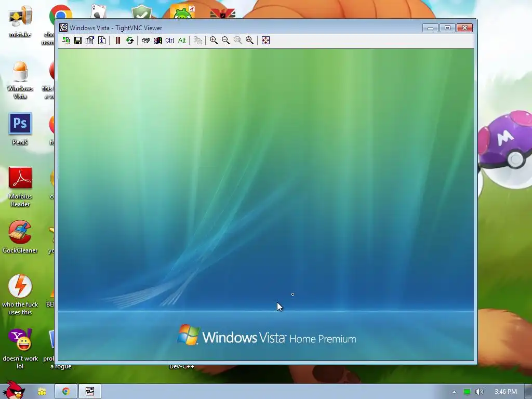Click the New connection toolbar icon
This screenshot has height=399, width=532.
click(66, 41)
